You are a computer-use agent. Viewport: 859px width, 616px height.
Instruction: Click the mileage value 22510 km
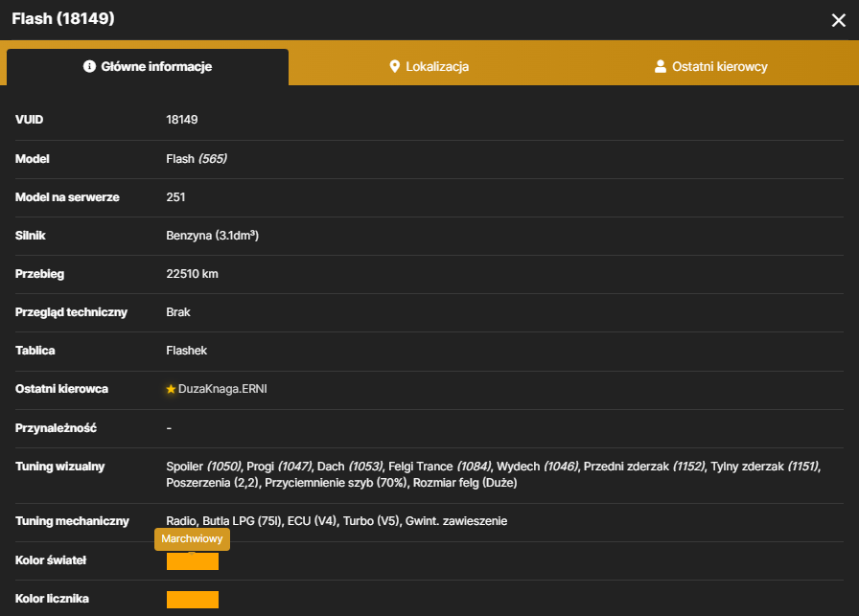(192, 274)
